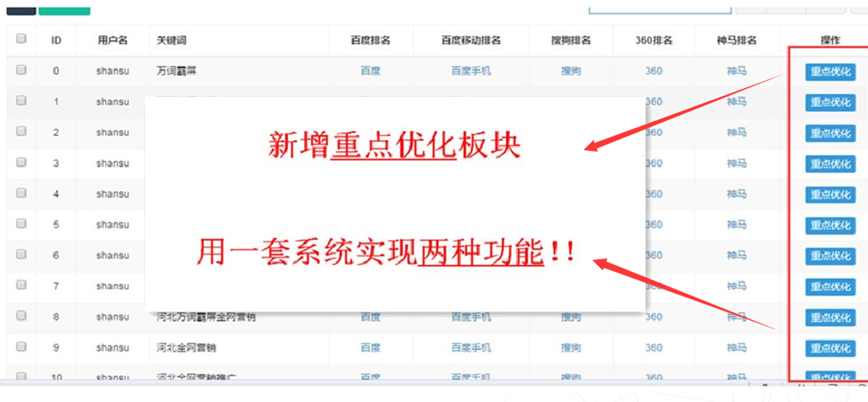Viewport: 868px width, 402px height.
Task: Open 360 link in row ID 3
Action: [x=654, y=164]
